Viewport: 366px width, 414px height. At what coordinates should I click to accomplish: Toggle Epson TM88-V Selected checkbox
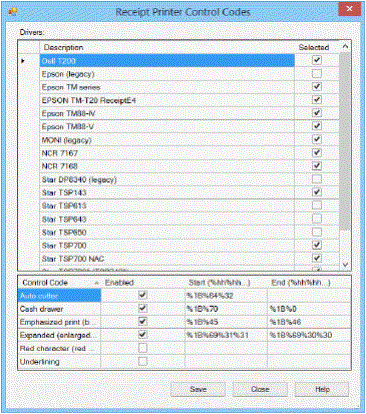click(317, 126)
